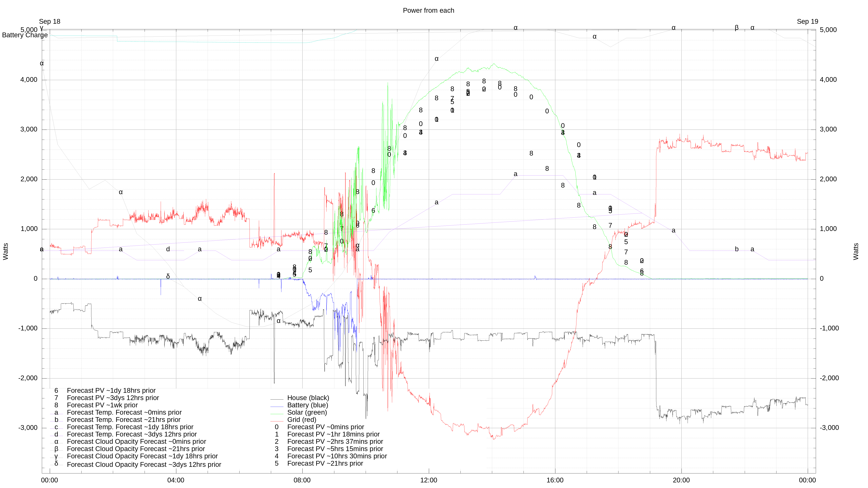Click the 'γ' marker at top-left of plot
Screen dimensions: 868x488
pos(41,28)
